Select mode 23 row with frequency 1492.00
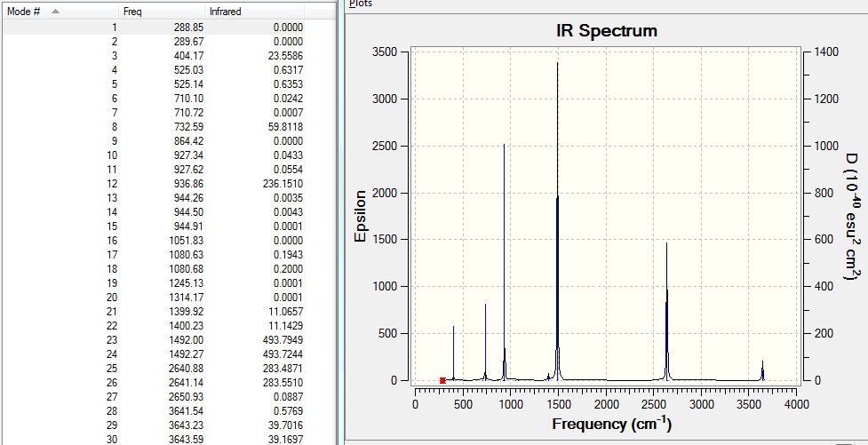 point(154,340)
